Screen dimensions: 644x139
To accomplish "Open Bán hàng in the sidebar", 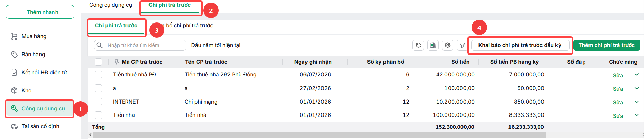I will [33, 55].
